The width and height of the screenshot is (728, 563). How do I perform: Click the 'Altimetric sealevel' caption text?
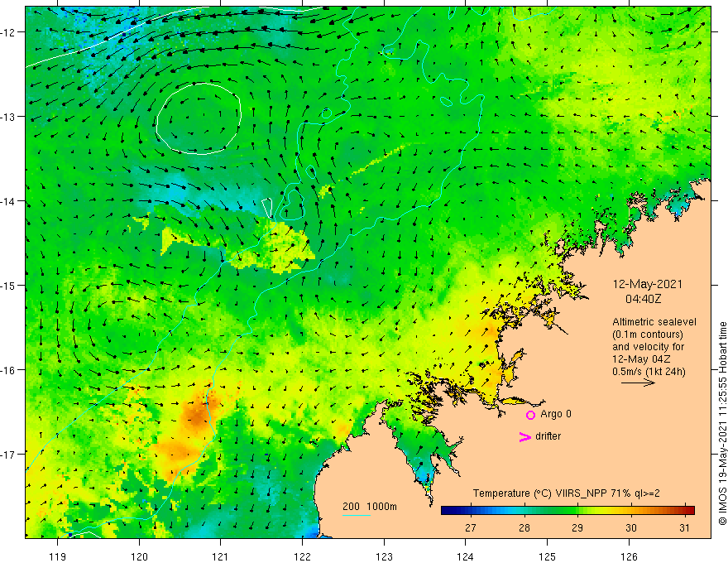654,322
